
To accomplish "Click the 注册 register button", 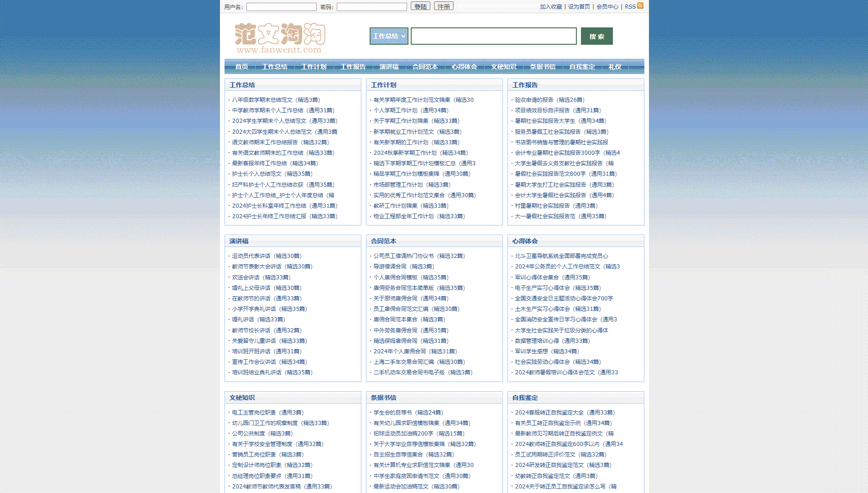I will 444,6.
